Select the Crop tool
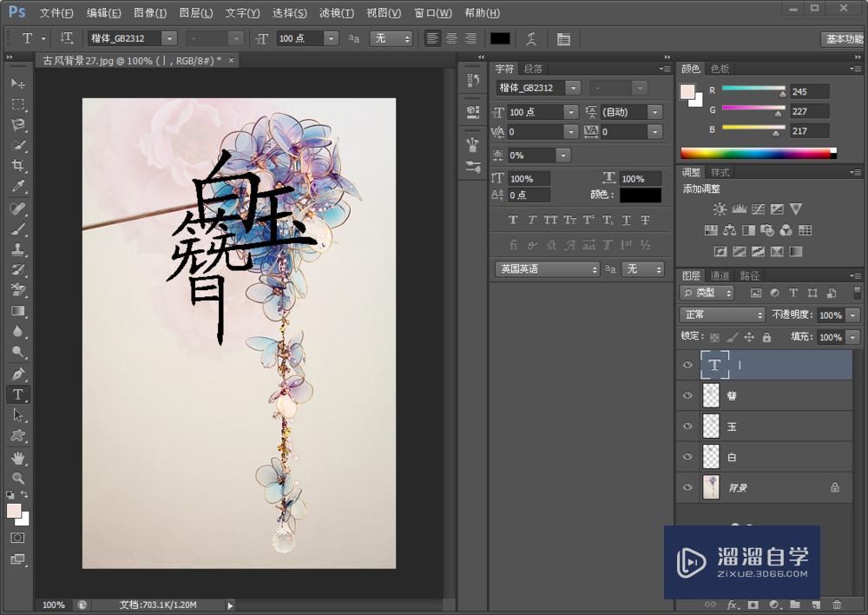The image size is (868, 615). pyautogui.click(x=17, y=166)
